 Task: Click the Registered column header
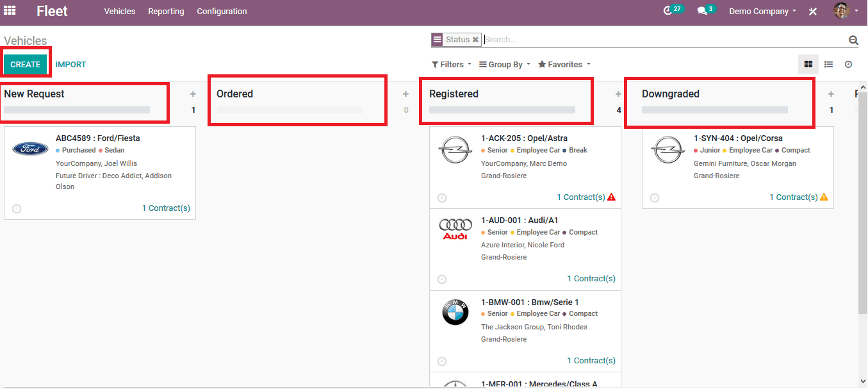coord(454,94)
